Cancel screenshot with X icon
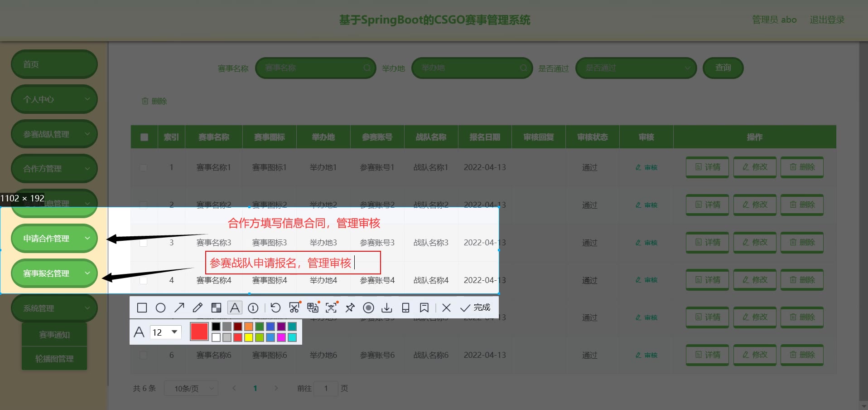The height and width of the screenshot is (410, 868). [x=446, y=308]
